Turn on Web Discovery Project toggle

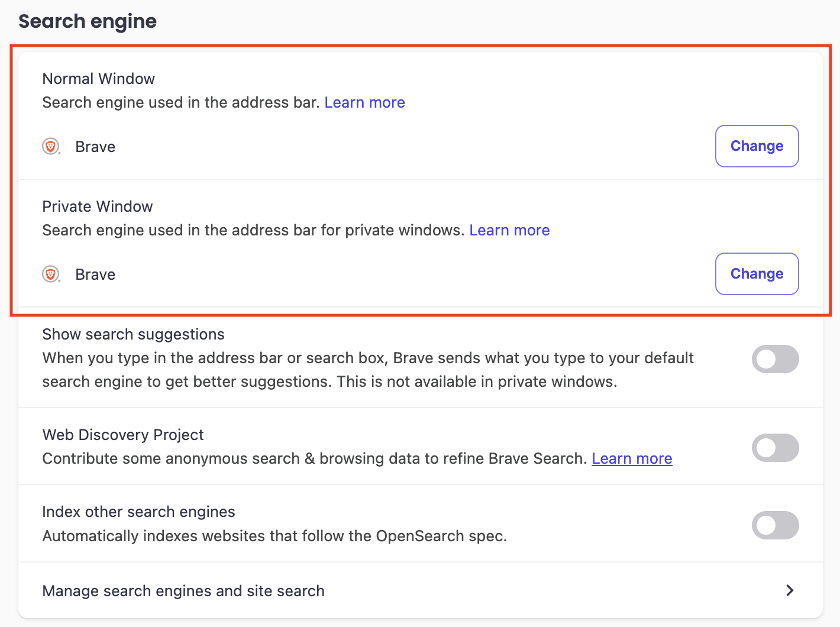(776, 448)
